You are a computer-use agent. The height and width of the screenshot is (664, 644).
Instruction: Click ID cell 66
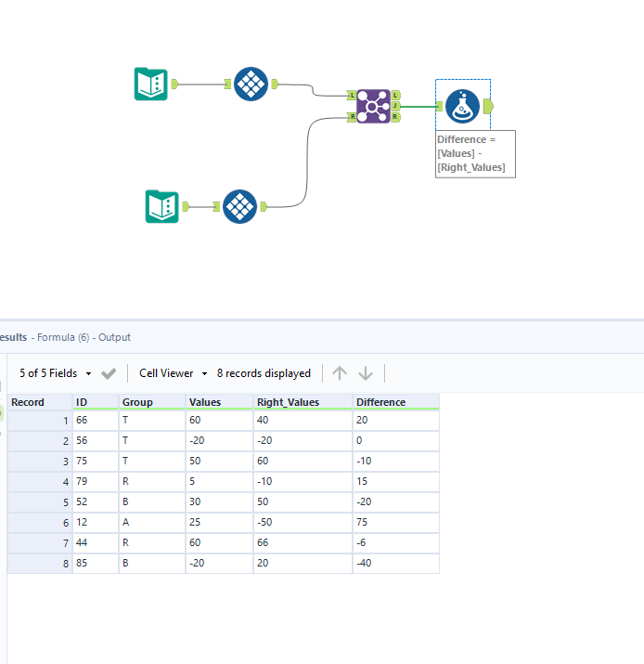(96, 421)
